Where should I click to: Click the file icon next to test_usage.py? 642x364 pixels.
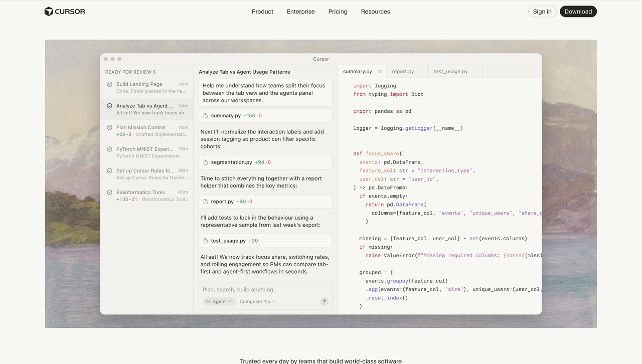click(x=206, y=241)
